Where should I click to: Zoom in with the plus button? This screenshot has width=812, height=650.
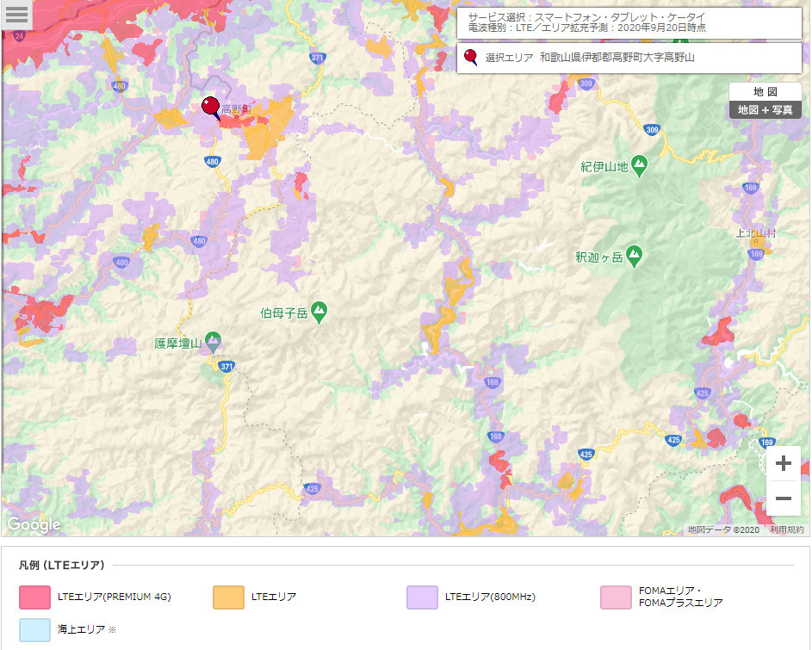783,464
